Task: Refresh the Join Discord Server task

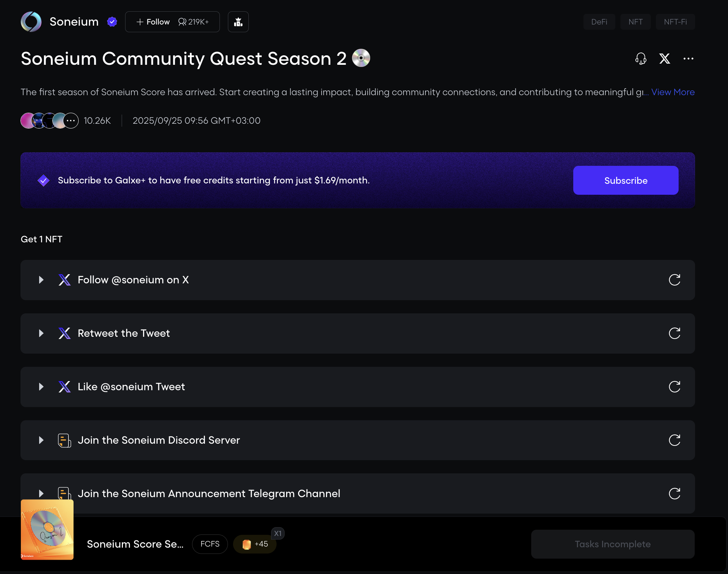Action: 674,440
